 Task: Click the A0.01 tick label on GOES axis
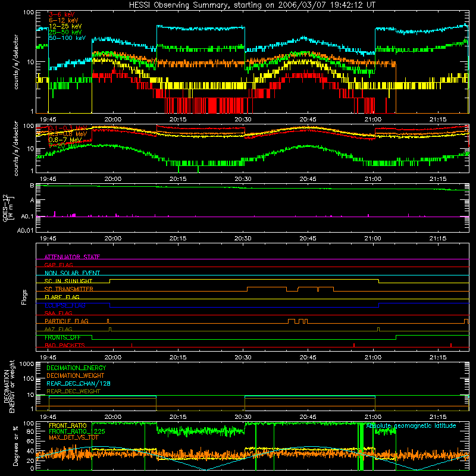click(x=25, y=230)
